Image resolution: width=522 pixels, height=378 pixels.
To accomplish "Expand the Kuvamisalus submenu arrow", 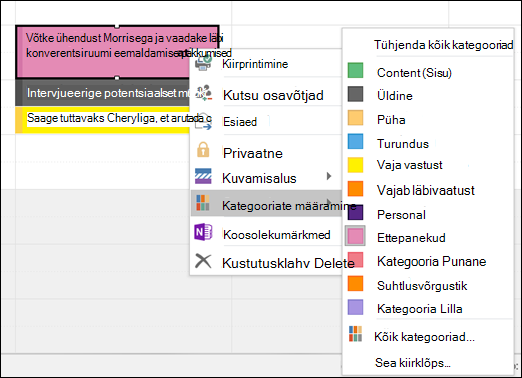I will pyautogui.click(x=329, y=176).
